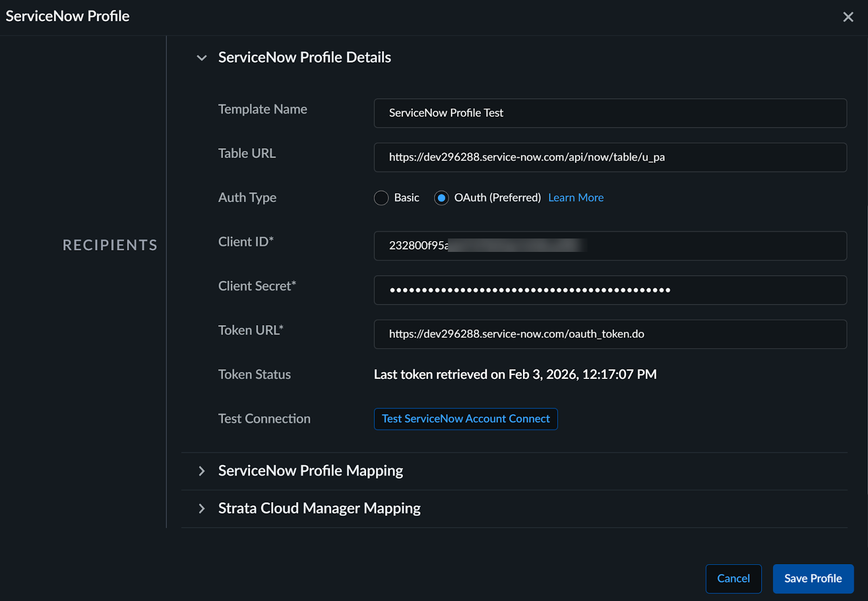
Task: Click into the Template Name field
Action: click(610, 113)
